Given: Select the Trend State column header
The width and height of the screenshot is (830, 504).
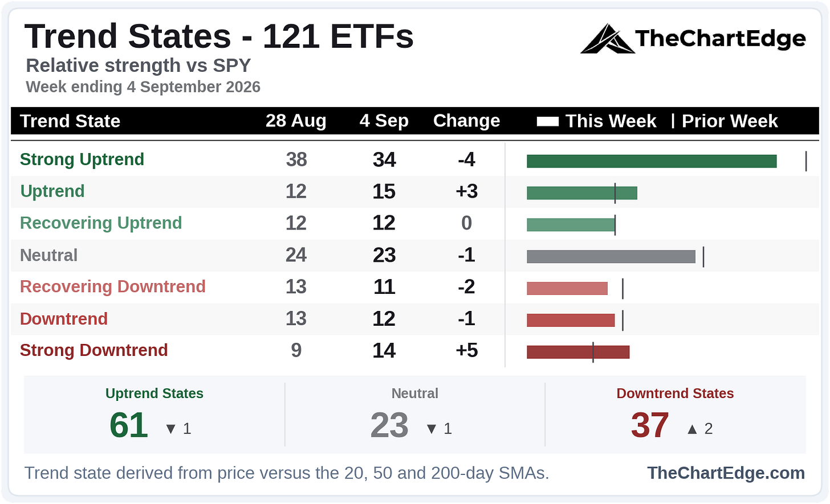Looking at the screenshot, I should tap(70, 121).
